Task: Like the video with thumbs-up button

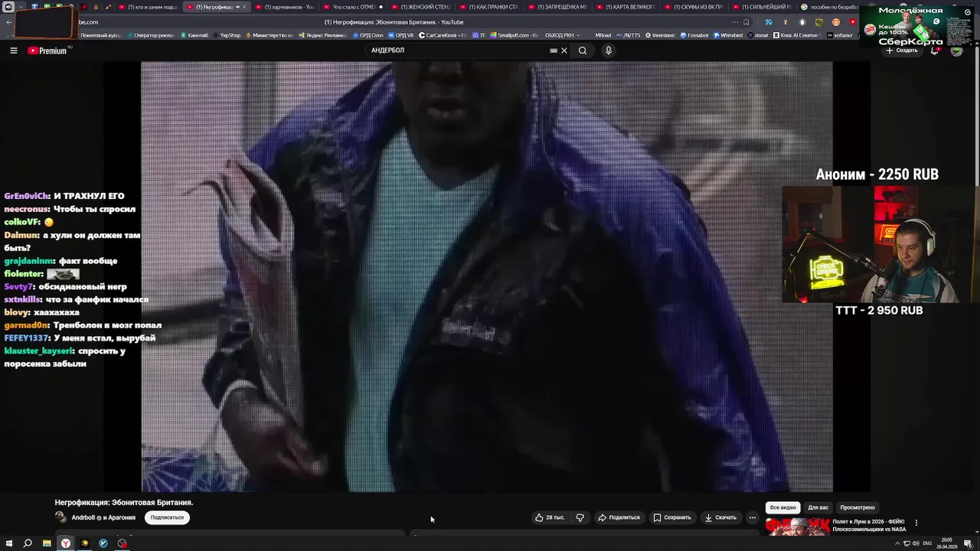Action: (x=550, y=517)
